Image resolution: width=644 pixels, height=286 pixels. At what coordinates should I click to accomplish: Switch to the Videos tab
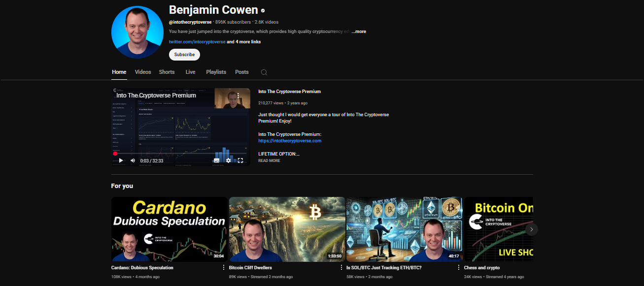pos(142,72)
